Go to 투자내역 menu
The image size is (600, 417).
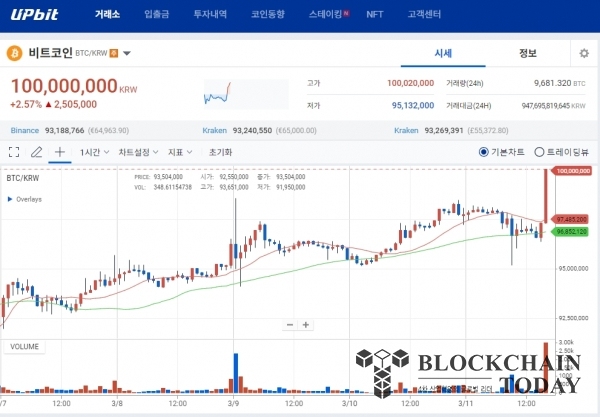(210, 15)
